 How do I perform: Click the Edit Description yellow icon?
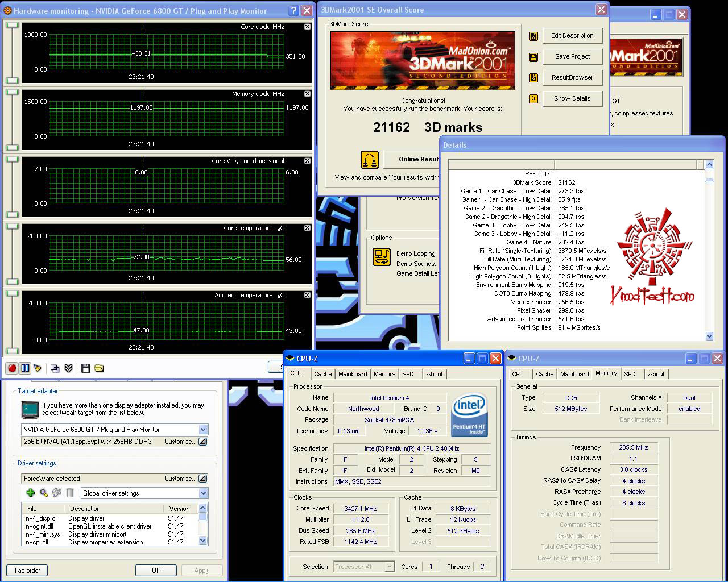[533, 36]
